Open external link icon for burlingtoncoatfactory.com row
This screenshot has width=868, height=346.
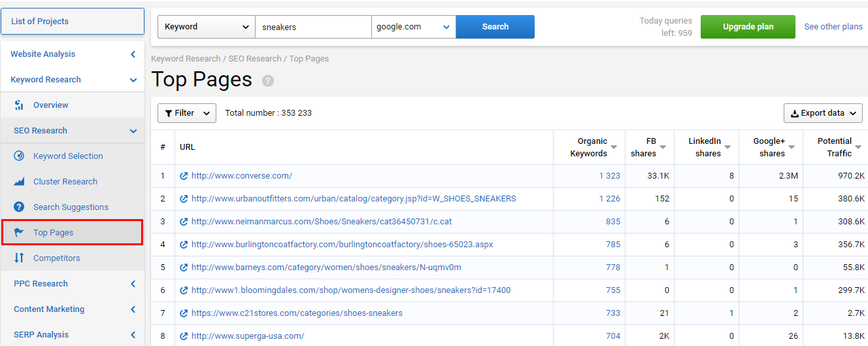tap(184, 245)
